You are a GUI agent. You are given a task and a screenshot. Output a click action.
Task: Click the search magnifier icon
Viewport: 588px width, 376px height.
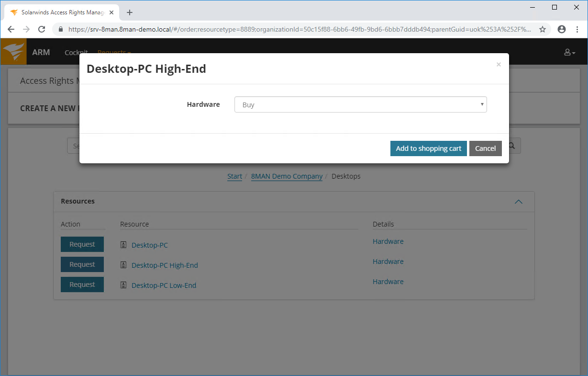511,146
